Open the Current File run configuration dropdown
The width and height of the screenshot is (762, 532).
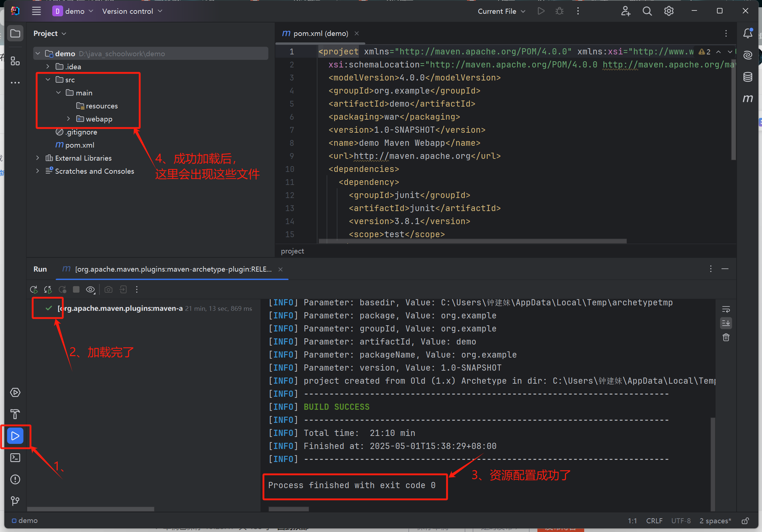point(501,11)
